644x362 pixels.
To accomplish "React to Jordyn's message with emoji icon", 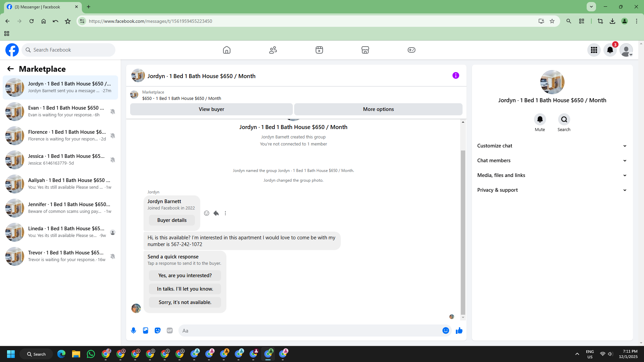I will pyautogui.click(x=207, y=213).
